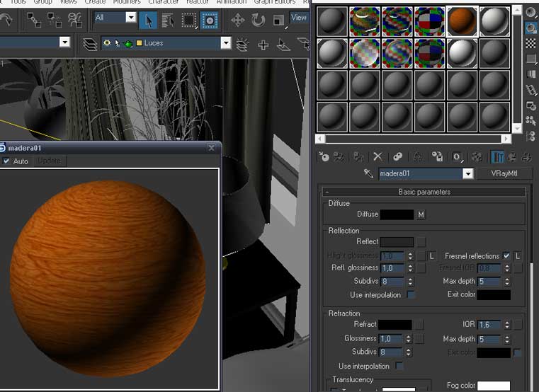Open the Animation menu
The height and width of the screenshot is (392, 539).
click(x=232, y=1)
